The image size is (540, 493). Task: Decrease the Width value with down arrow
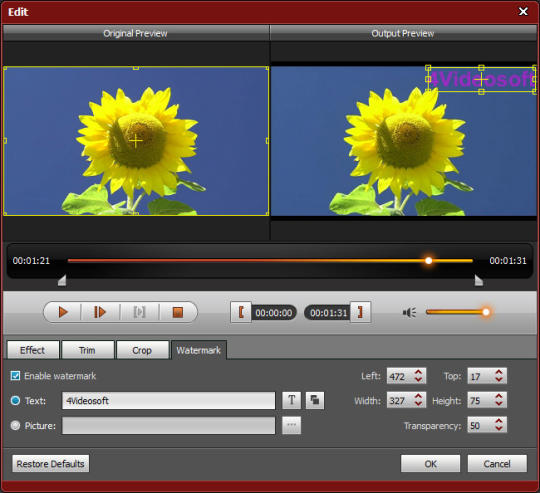[x=418, y=403]
